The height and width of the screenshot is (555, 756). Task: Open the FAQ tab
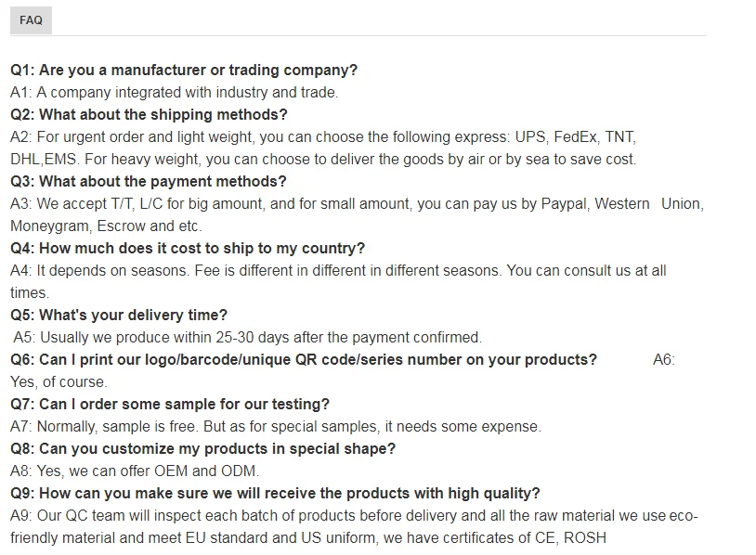pyautogui.click(x=31, y=20)
